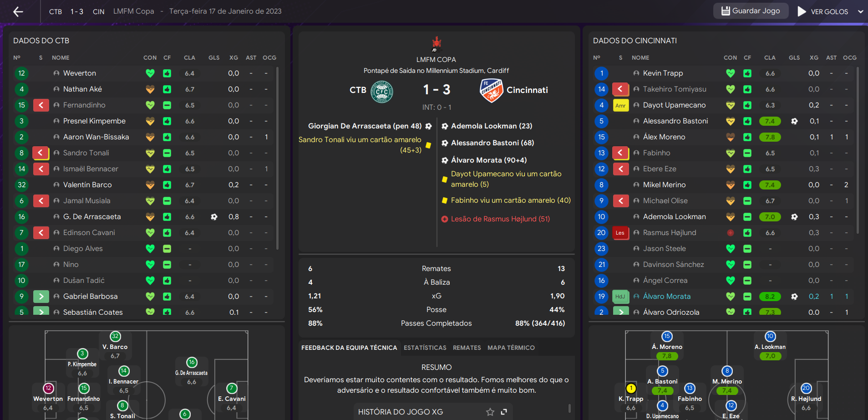Sort CTB players by CLA column
868x420 pixels.
189,58
